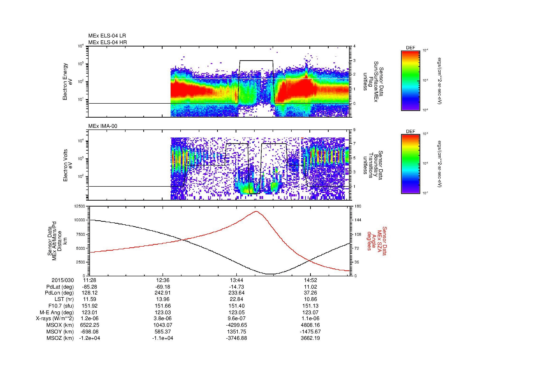555x392 pixels.
Task: Click the PdLat value -69.18
Action: pyautogui.click(x=163, y=287)
